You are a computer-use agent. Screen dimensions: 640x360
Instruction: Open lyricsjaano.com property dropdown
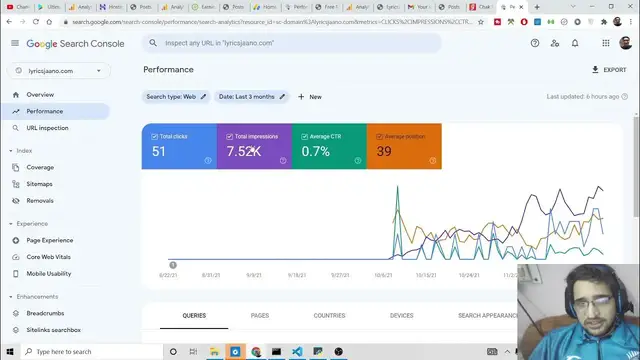[59, 71]
